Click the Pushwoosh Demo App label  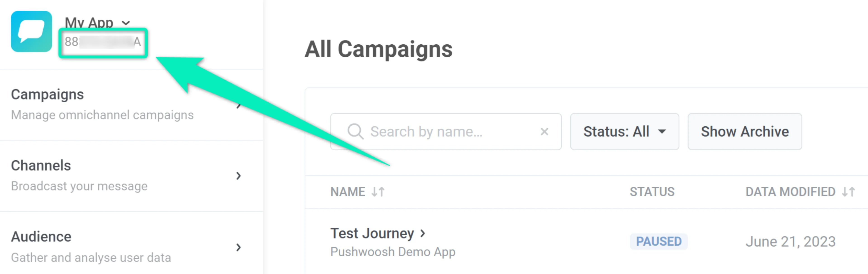[393, 251]
